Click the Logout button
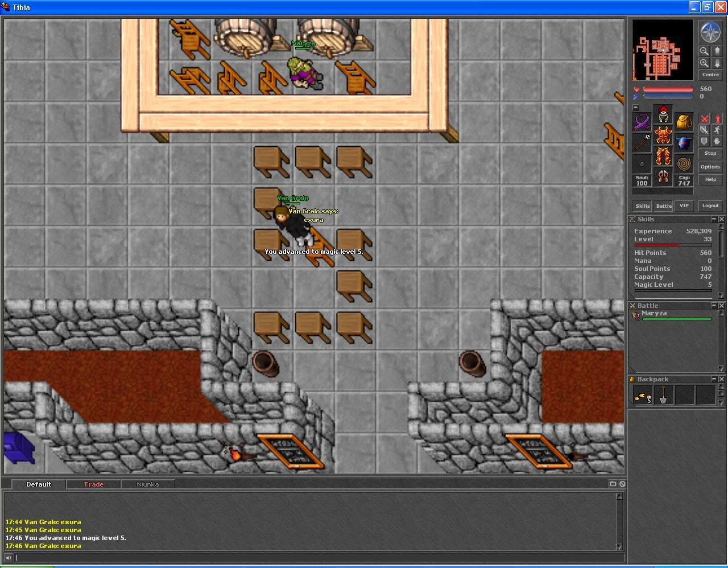728x568 pixels. 710,206
